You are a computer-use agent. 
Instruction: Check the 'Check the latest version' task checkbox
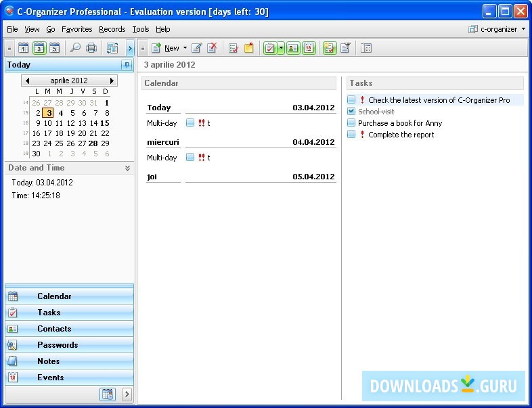tap(351, 99)
